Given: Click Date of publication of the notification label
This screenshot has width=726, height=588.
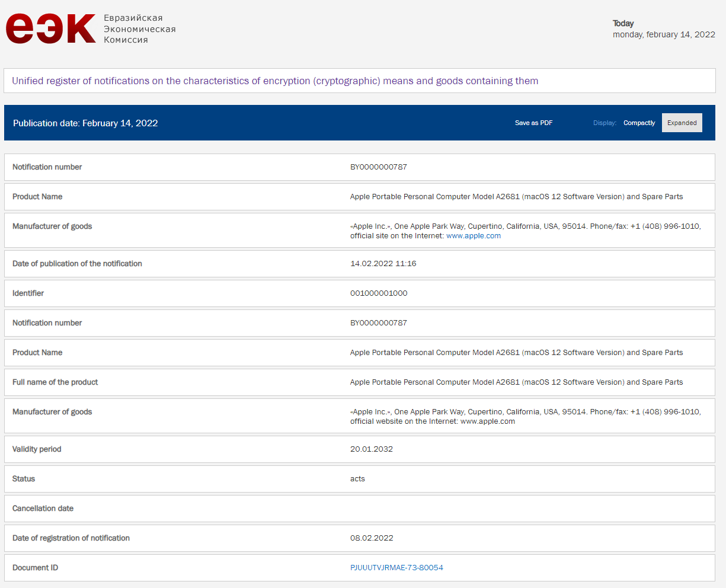Looking at the screenshot, I should 77,264.
